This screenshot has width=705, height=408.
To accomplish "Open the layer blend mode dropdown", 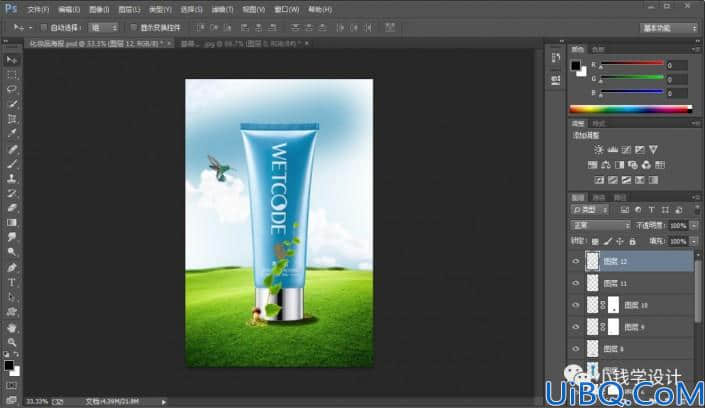I will pos(600,225).
